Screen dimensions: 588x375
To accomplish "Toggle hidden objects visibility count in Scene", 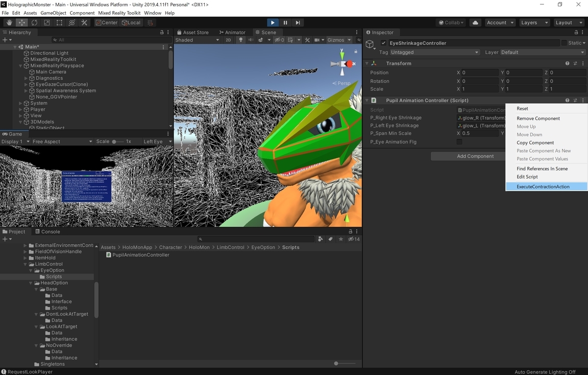I will tap(279, 40).
